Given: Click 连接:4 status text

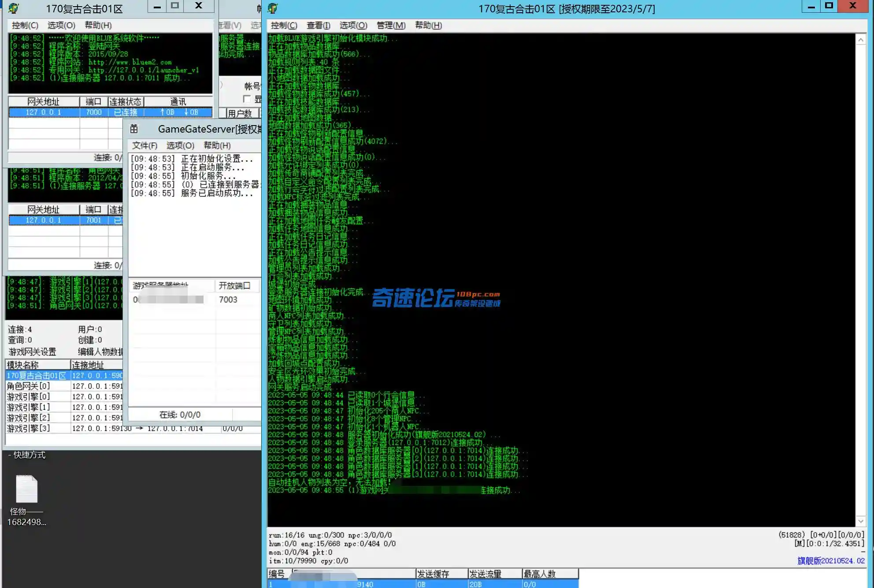Looking at the screenshot, I should click(x=20, y=329).
